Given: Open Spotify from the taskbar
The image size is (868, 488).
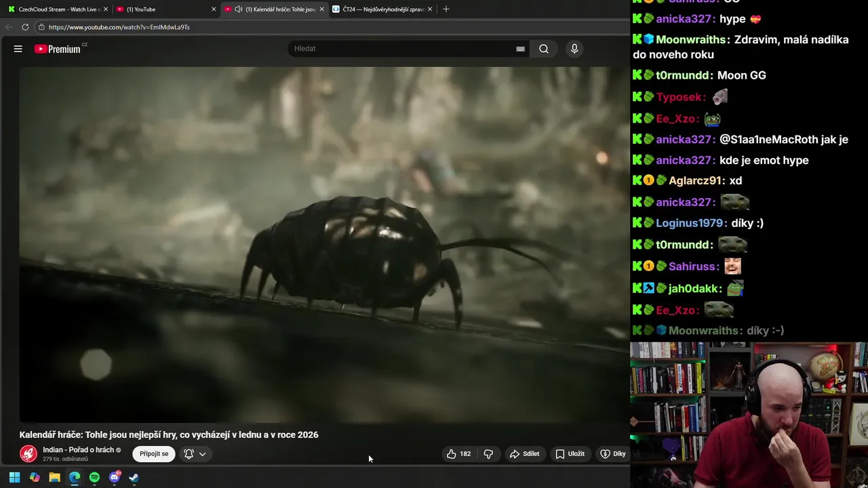Looking at the screenshot, I should tap(94, 477).
